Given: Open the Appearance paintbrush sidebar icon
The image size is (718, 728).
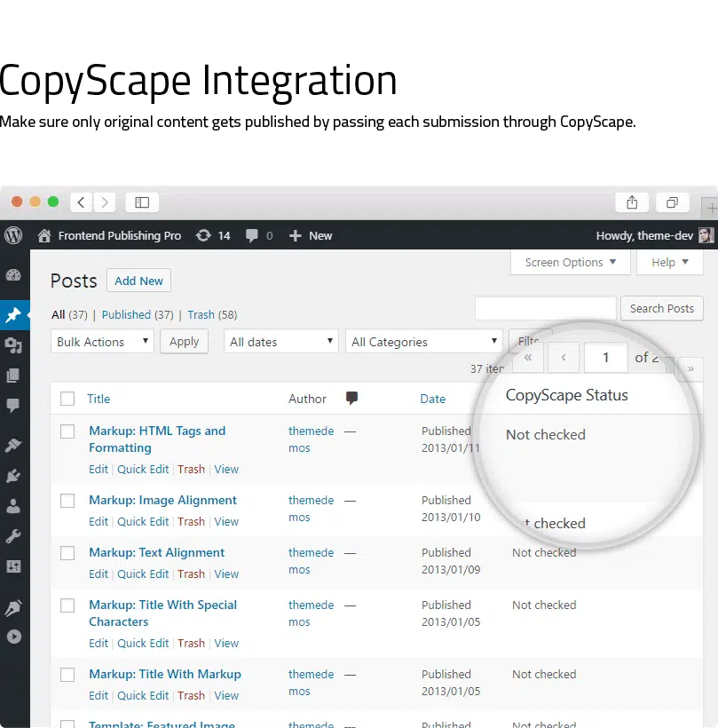Looking at the screenshot, I should [13, 445].
